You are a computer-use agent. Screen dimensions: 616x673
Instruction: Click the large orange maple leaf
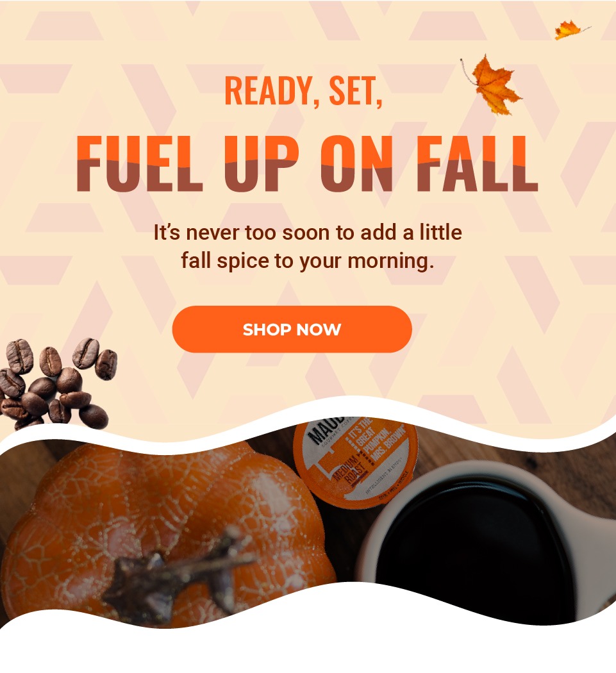(493, 85)
